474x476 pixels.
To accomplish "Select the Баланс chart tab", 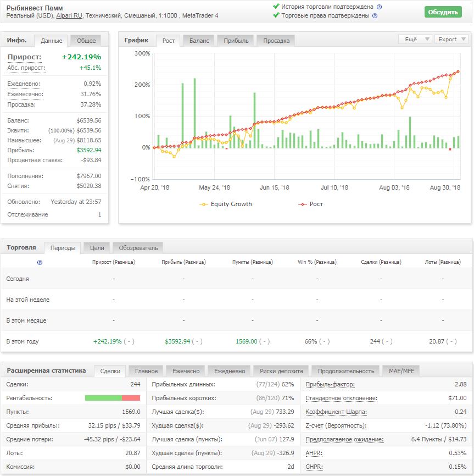I will (199, 41).
